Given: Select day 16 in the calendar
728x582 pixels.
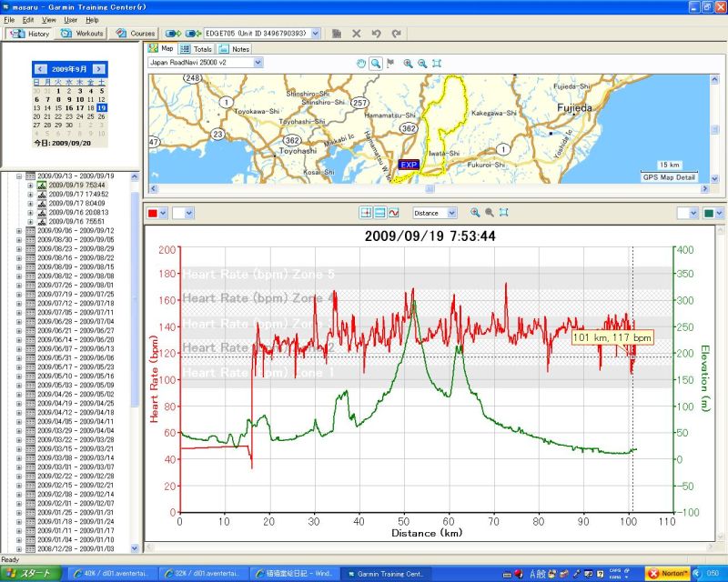Looking at the screenshot, I should 69,107.
